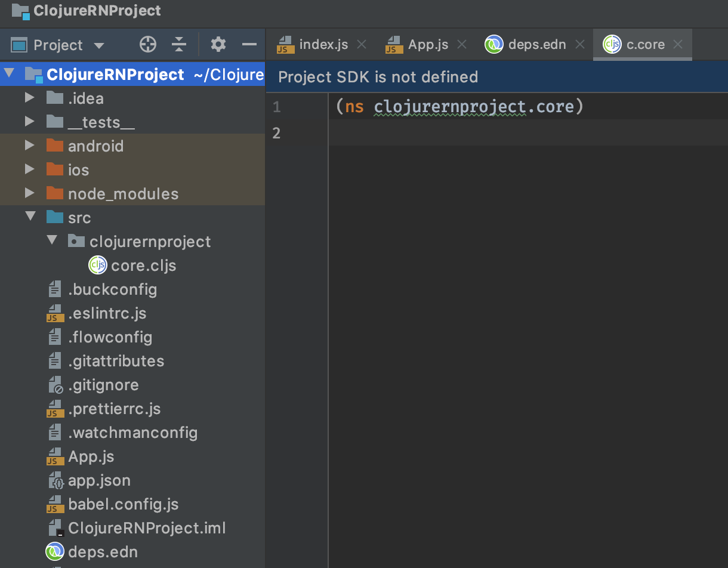This screenshot has height=568, width=728.
Task: Close the deps.edn tab
Action: pos(579,44)
